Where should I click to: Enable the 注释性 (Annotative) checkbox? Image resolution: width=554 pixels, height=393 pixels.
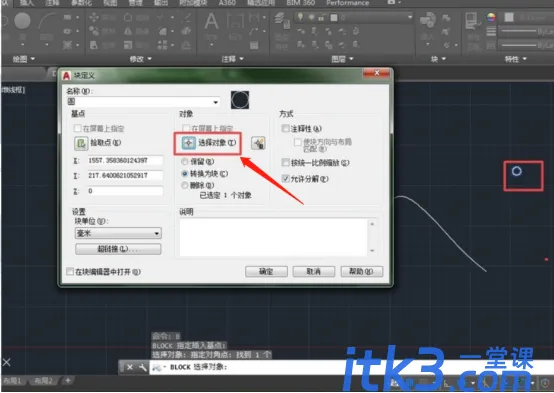(x=285, y=128)
